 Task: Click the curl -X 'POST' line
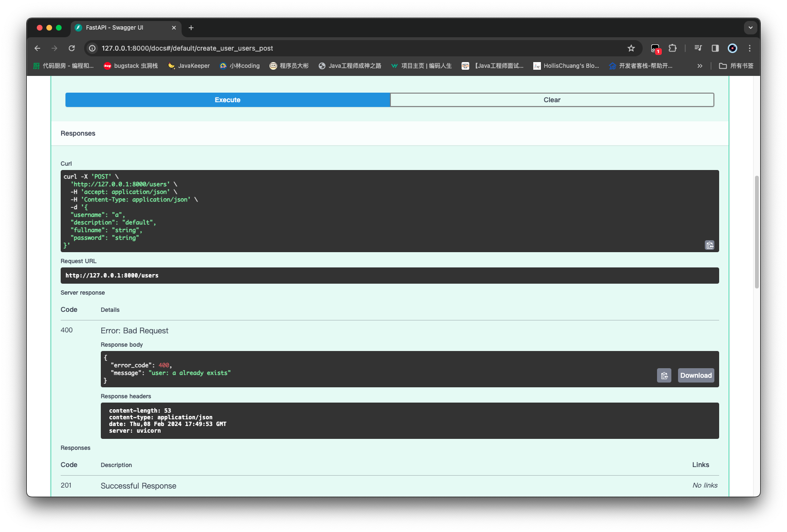point(91,177)
